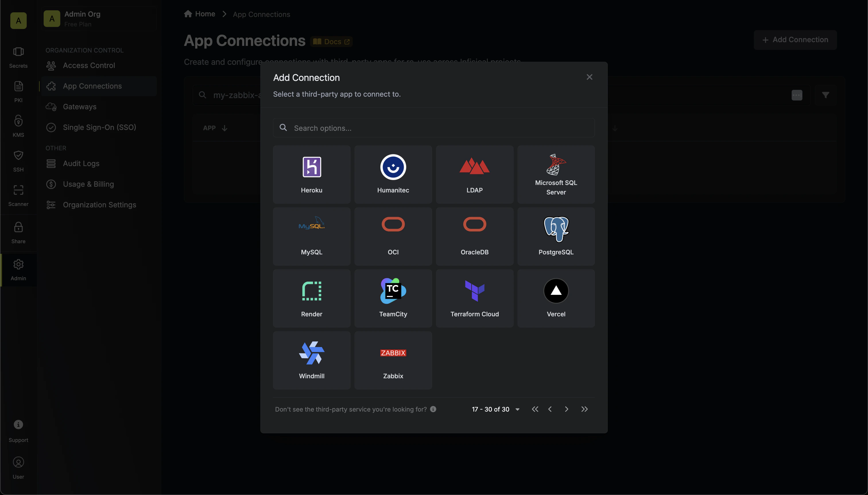Go to first page of options
Screen dimensions: 868x495
point(535,409)
